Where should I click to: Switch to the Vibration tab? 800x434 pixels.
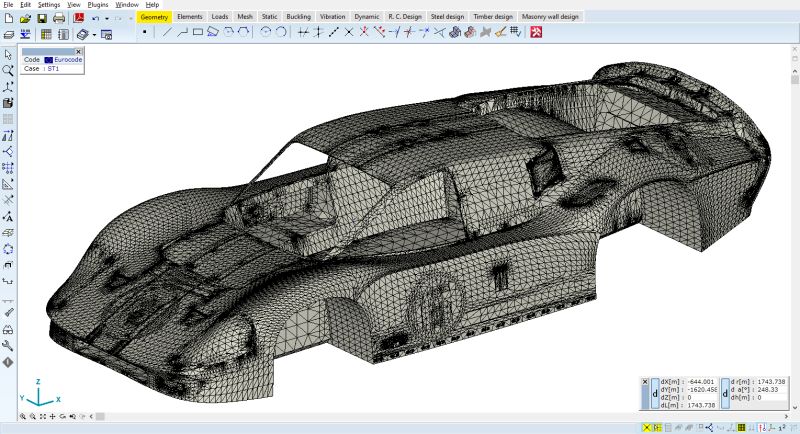click(x=333, y=17)
